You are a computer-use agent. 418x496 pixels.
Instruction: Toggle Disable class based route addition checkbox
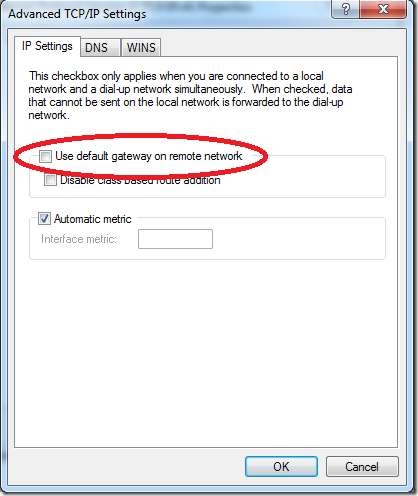point(50,180)
